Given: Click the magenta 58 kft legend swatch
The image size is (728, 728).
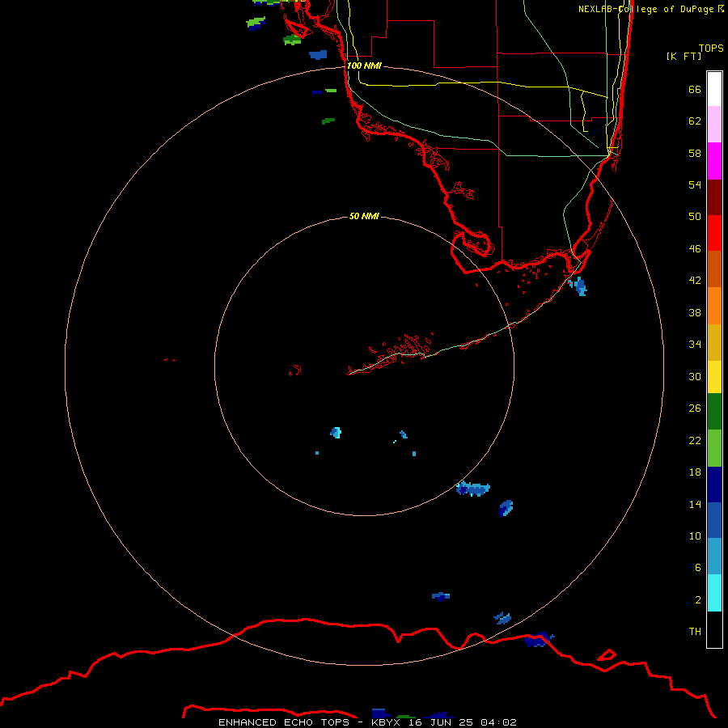Looking at the screenshot, I should [714, 161].
